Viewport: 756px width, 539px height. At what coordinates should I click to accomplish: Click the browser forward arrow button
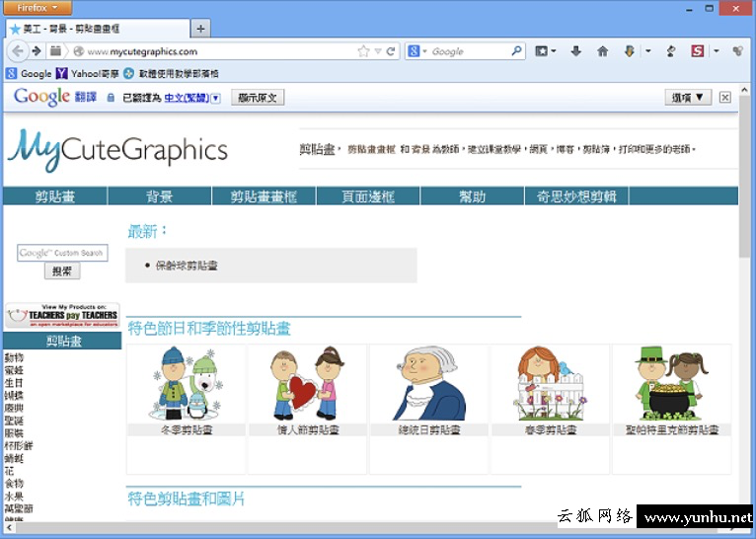pyautogui.click(x=37, y=51)
